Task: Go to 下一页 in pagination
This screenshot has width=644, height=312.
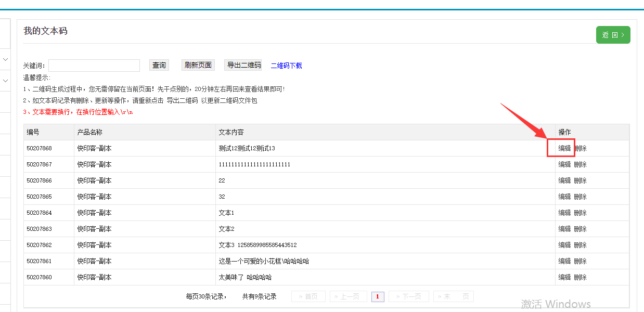Action: coord(408,296)
